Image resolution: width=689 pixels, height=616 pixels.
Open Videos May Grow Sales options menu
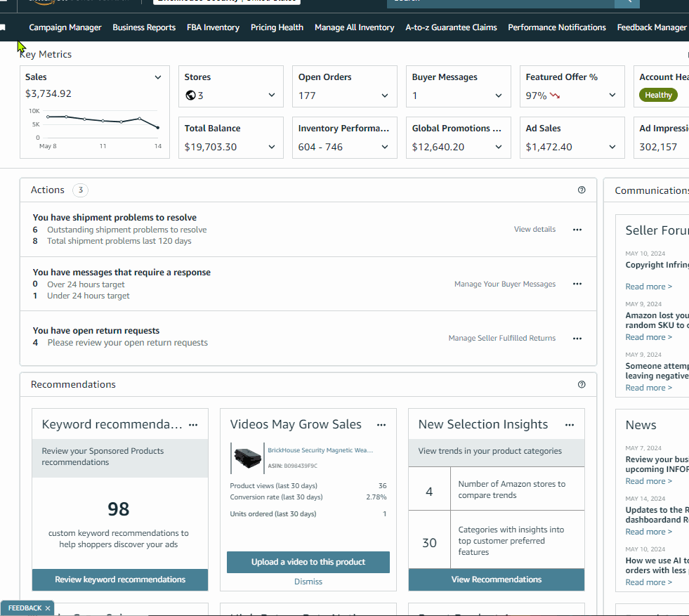click(x=381, y=425)
